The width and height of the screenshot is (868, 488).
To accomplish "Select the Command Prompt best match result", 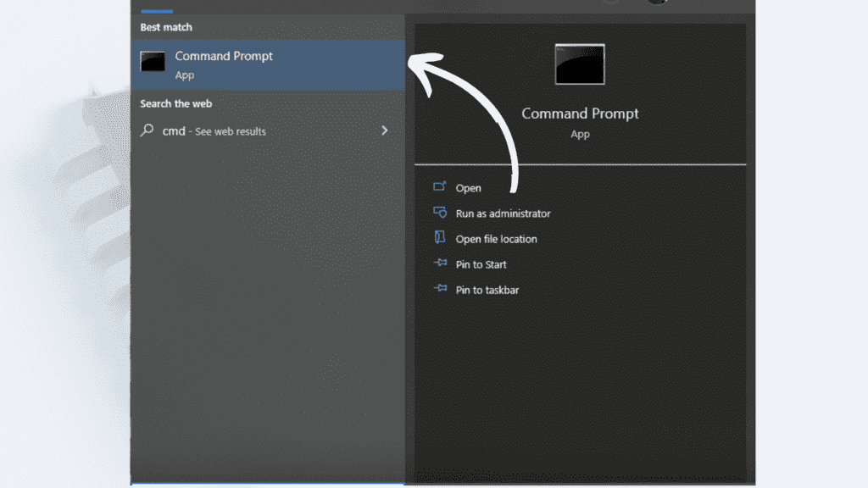I will coord(268,64).
